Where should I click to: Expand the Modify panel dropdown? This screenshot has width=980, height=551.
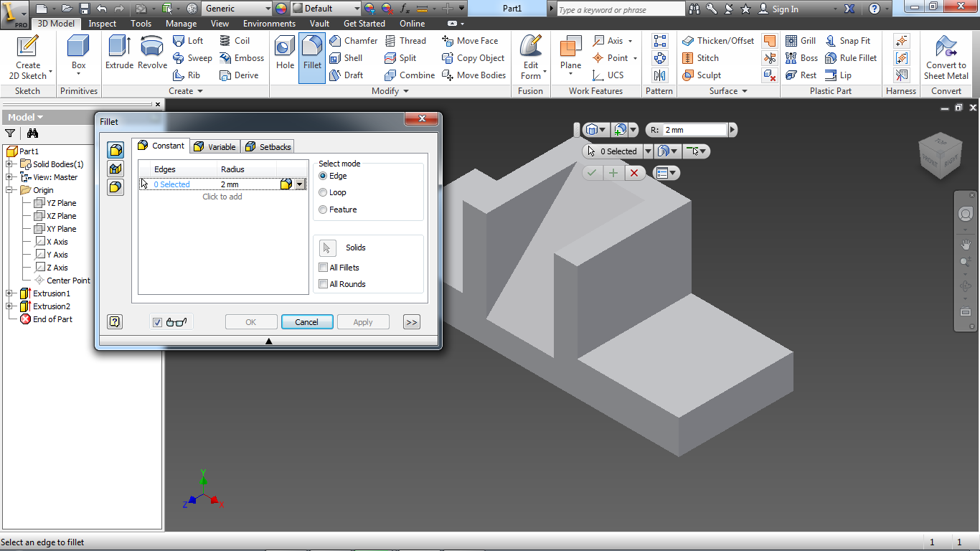pyautogui.click(x=406, y=91)
